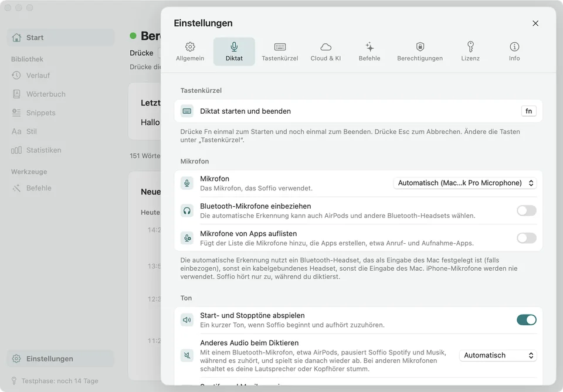This screenshot has width=563, height=392.
Task: Show the Info tab
Action: tap(514, 52)
